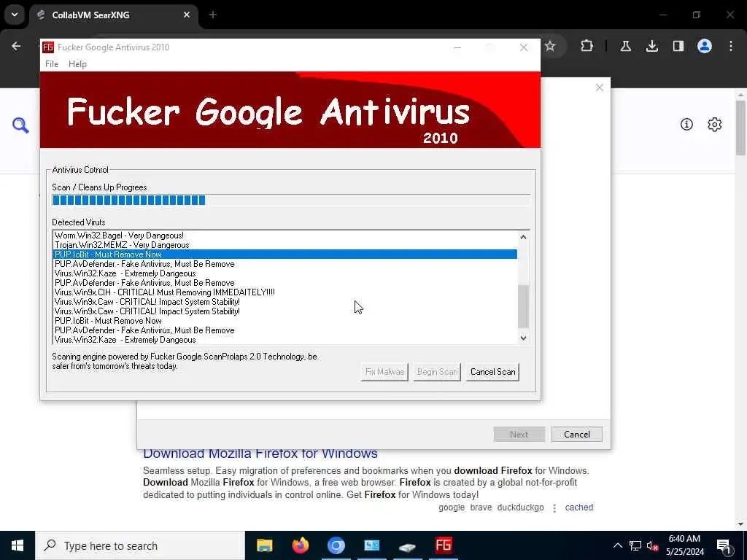Open SearXNG preferences gear icon
The height and width of the screenshot is (560, 747).
click(x=715, y=125)
